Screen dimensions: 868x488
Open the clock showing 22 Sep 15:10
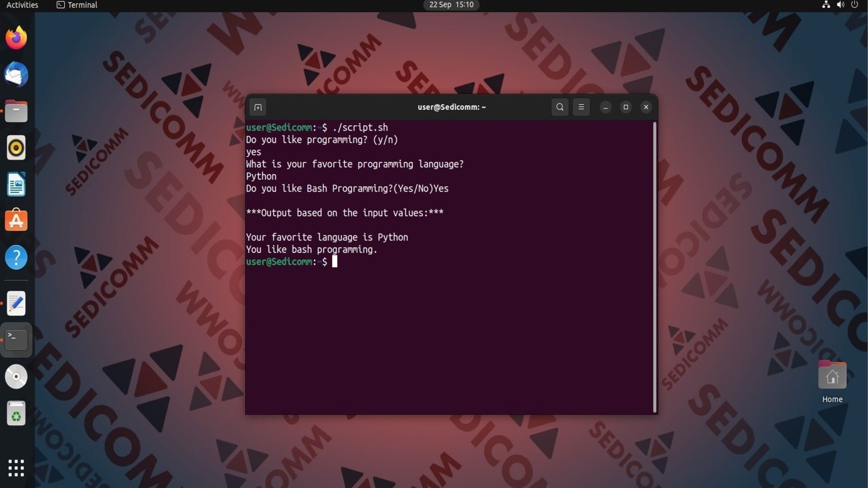(x=451, y=5)
